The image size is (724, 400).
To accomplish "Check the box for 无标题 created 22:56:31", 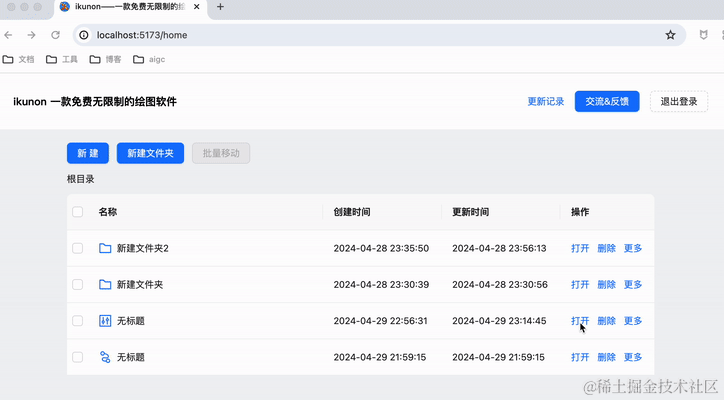I will tap(78, 321).
